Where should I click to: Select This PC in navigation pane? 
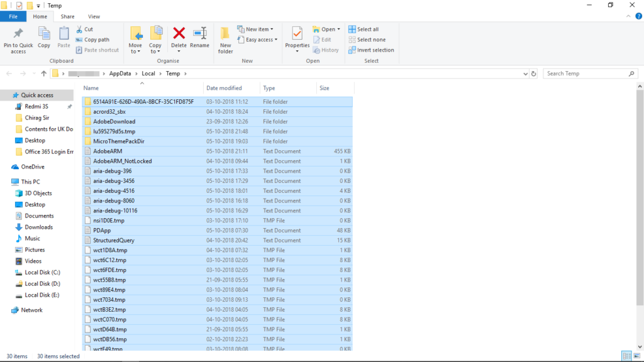coord(30,182)
